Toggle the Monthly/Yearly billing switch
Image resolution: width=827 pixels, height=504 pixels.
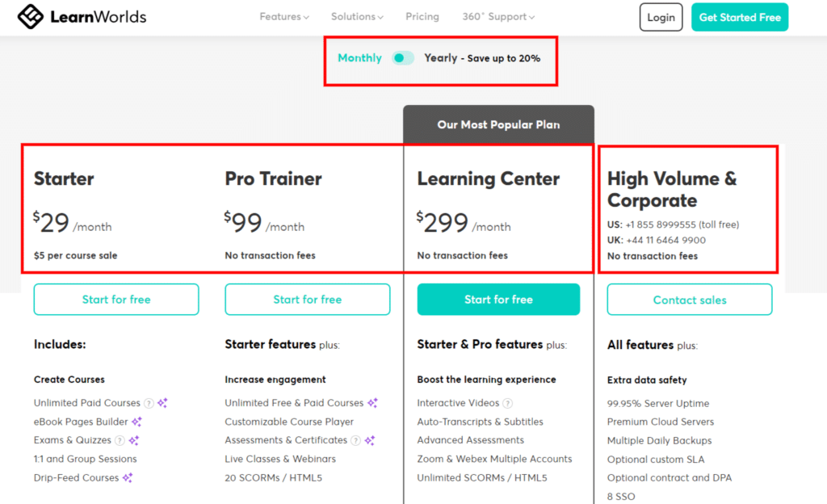coord(403,58)
